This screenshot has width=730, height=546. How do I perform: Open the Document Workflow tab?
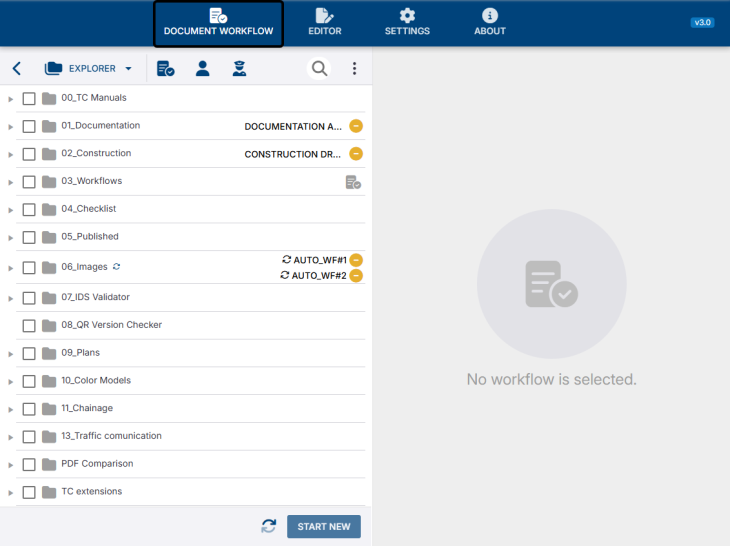(x=218, y=23)
